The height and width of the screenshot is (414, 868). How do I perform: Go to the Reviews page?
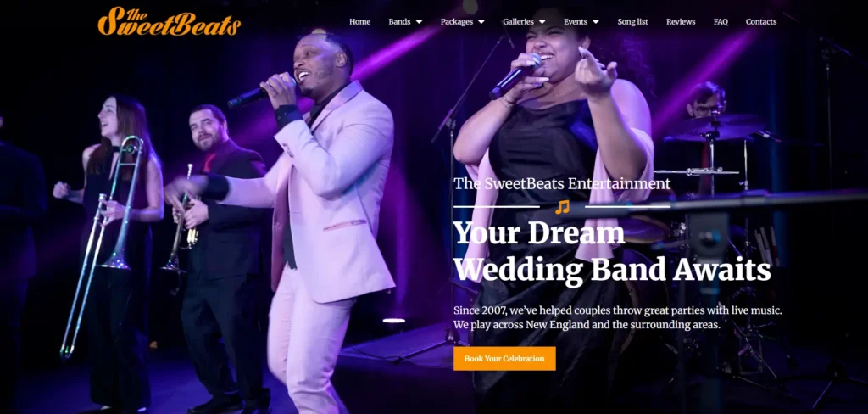tap(681, 21)
